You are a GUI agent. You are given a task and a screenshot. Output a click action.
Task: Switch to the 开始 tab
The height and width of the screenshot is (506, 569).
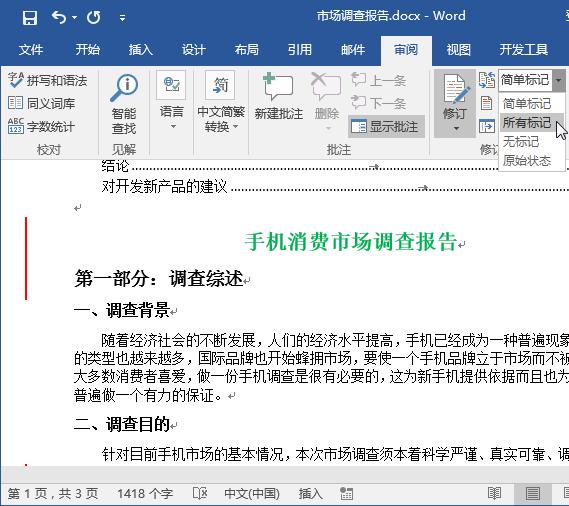tap(87, 49)
